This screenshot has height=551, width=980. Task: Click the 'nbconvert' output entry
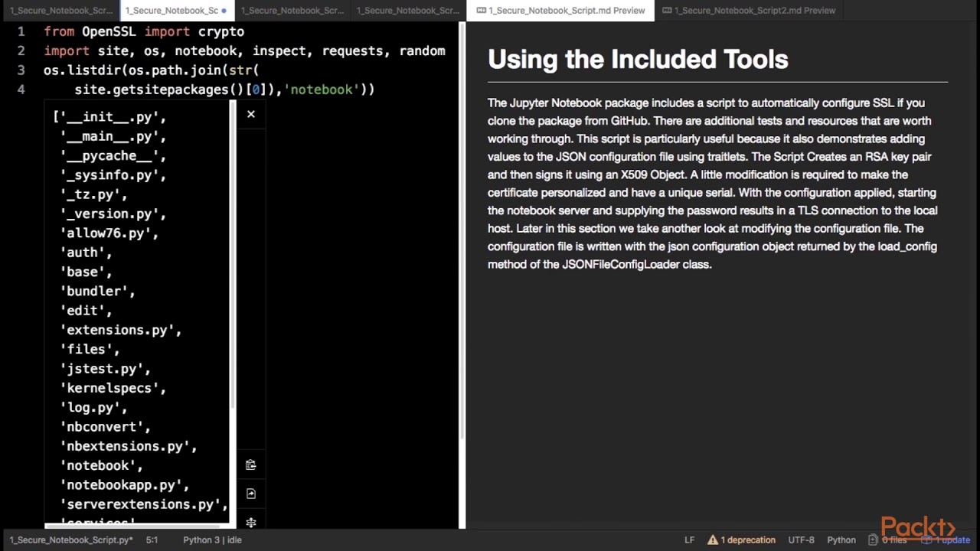coord(106,427)
